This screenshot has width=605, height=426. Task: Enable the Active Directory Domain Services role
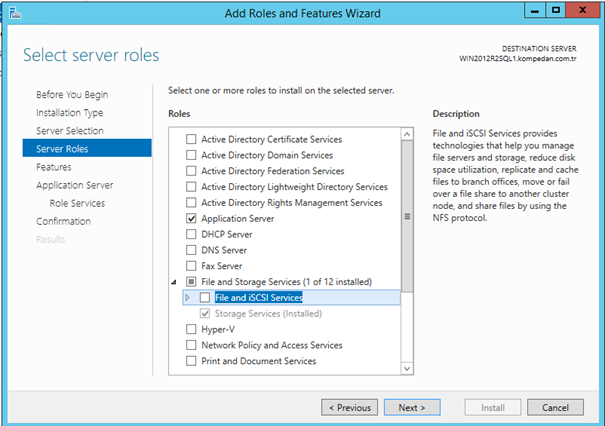[192, 155]
